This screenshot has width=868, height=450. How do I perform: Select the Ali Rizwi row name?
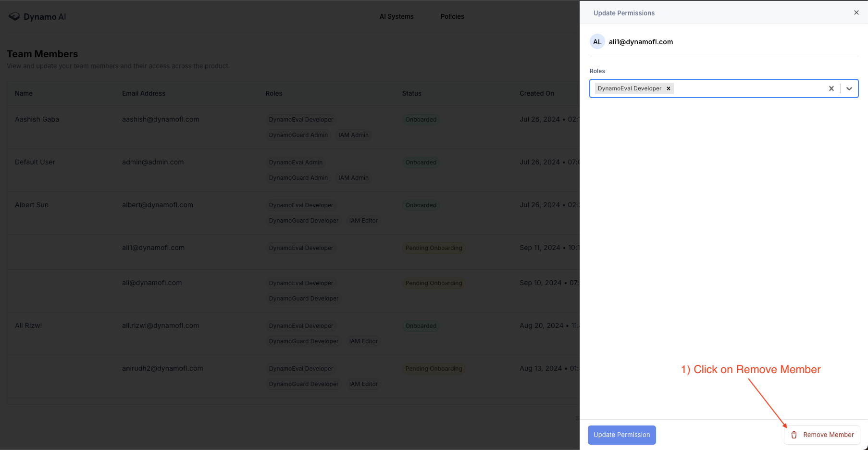(x=28, y=325)
